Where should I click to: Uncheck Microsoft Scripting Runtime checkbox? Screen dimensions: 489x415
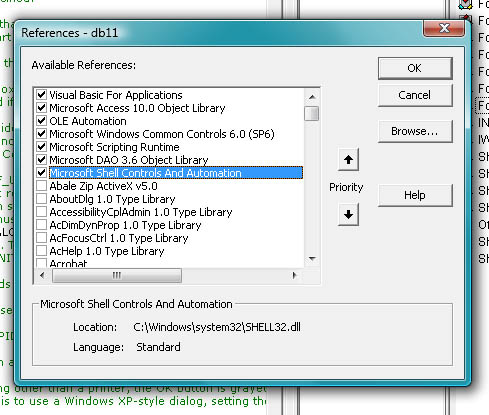tap(41, 147)
